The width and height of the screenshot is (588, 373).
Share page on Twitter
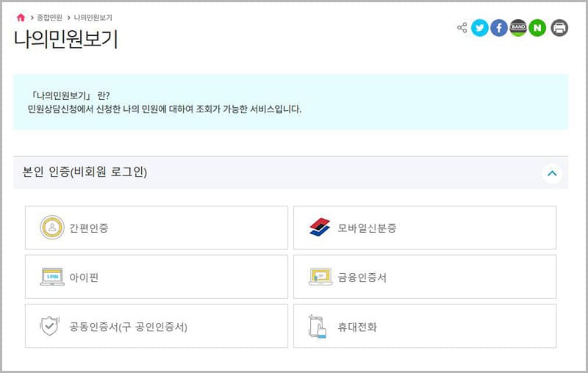point(480,29)
